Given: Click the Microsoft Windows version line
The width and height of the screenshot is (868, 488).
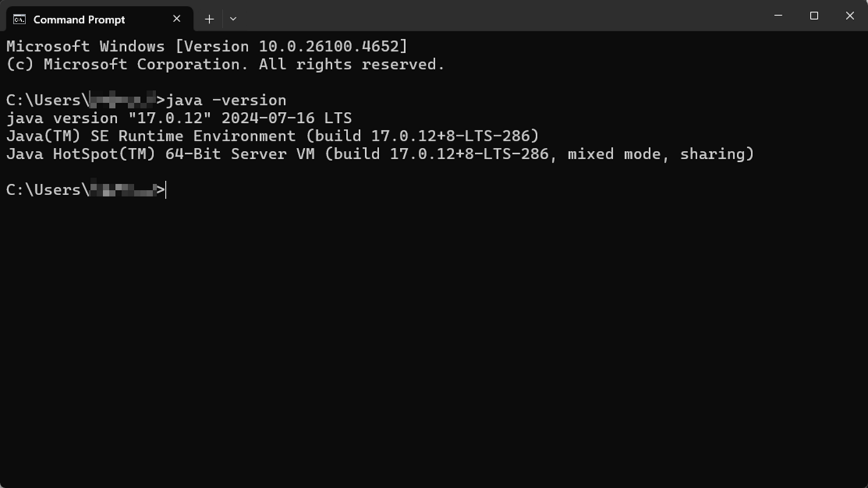Looking at the screenshot, I should click(x=207, y=47).
